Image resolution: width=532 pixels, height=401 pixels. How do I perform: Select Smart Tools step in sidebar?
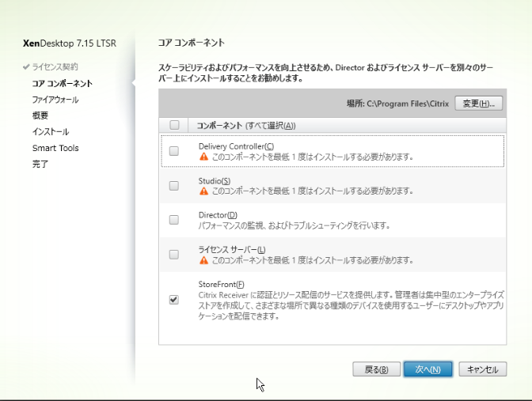(55, 148)
